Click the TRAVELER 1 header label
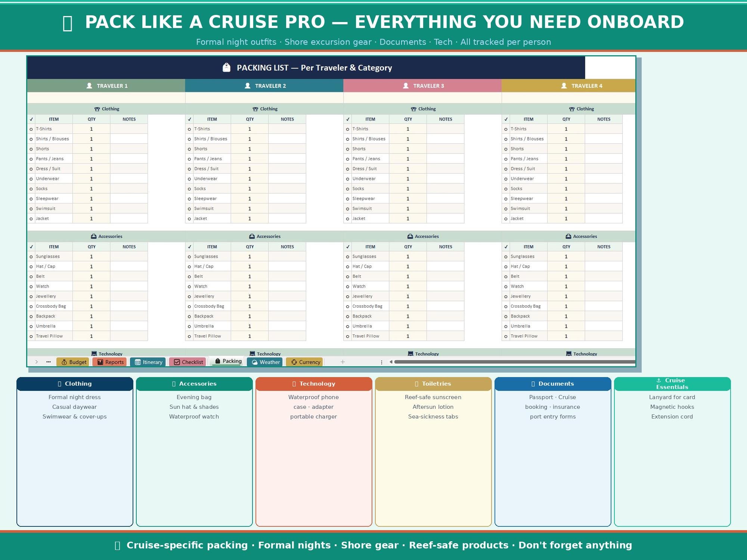This screenshot has width=747, height=560. pos(112,86)
